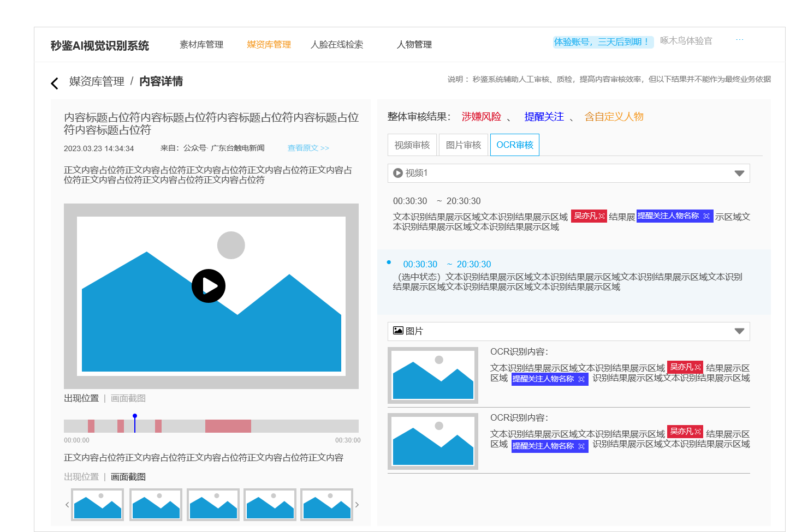Click the trial account expiry notice

click(x=603, y=42)
